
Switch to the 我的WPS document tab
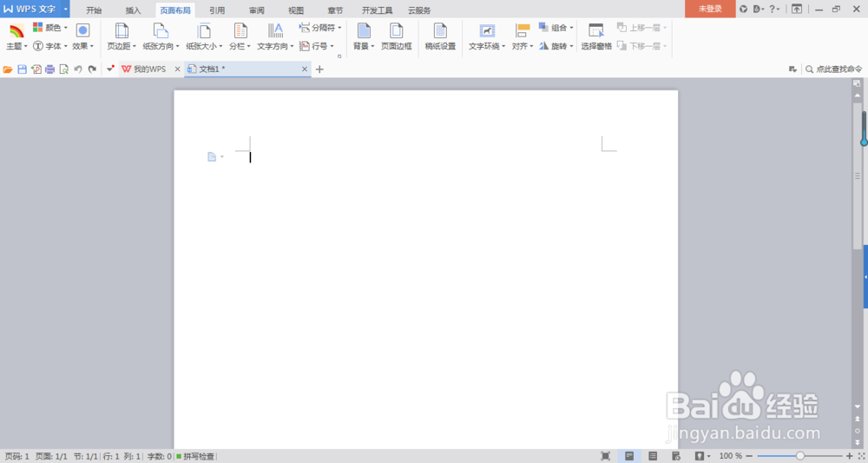[x=145, y=69]
